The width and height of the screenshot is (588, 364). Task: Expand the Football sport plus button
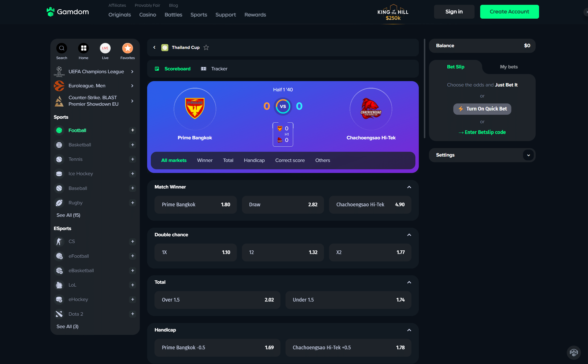[132, 130]
